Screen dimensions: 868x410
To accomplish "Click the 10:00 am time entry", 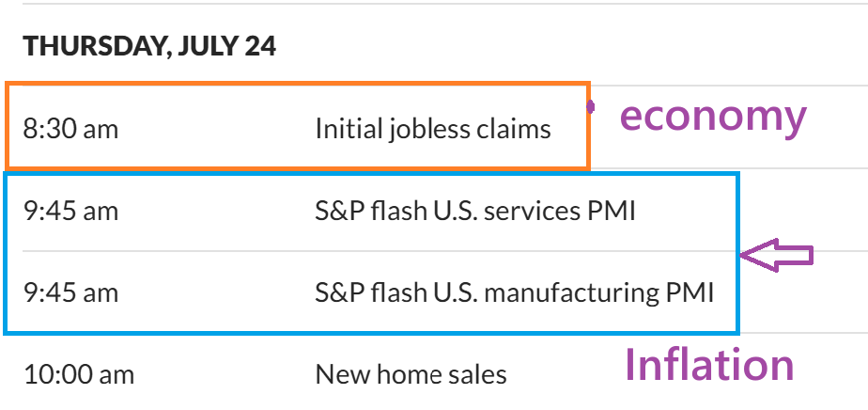I will (79, 374).
